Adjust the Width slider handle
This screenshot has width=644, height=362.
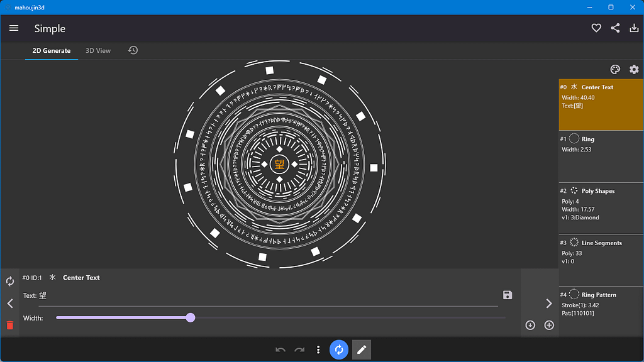[191, 318]
